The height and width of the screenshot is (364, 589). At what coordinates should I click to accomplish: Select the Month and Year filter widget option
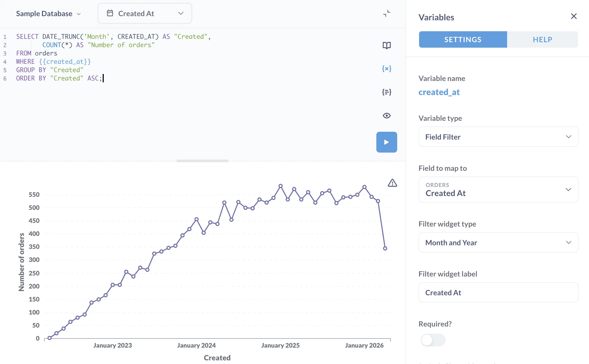point(499,242)
